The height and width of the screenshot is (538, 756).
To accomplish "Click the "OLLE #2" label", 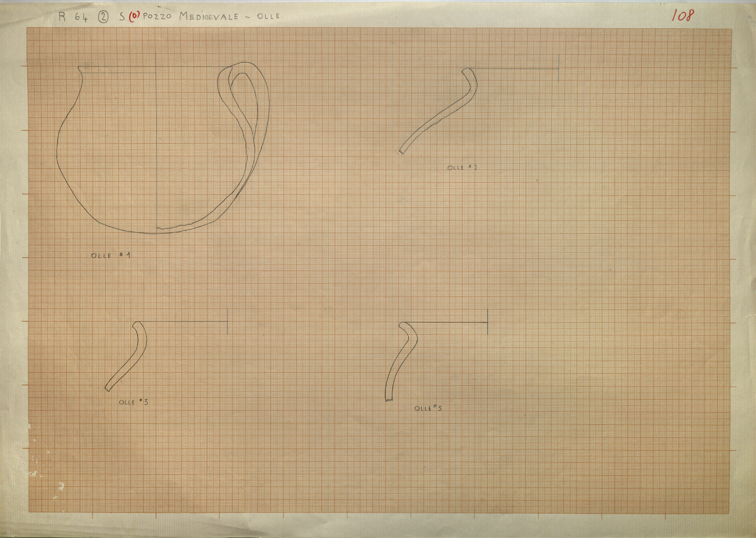I will click(462, 168).
